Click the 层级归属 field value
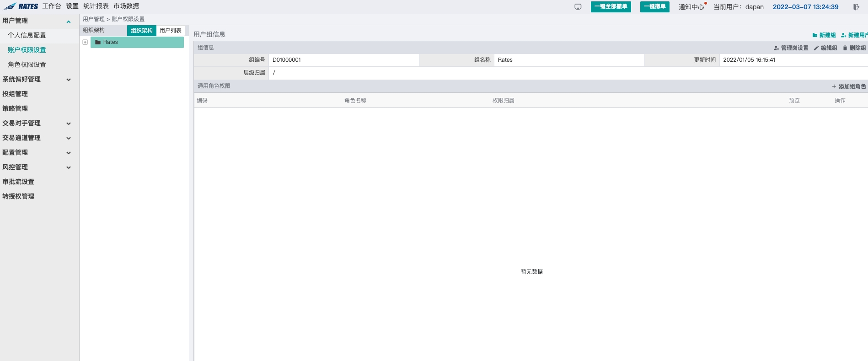This screenshot has height=361, width=868. tap(568, 73)
